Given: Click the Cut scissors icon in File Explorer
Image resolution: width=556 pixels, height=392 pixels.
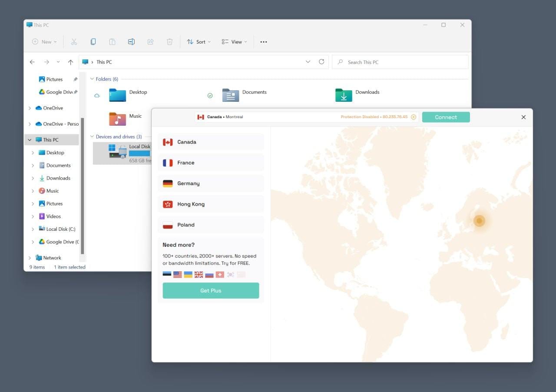Looking at the screenshot, I should [x=74, y=42].
